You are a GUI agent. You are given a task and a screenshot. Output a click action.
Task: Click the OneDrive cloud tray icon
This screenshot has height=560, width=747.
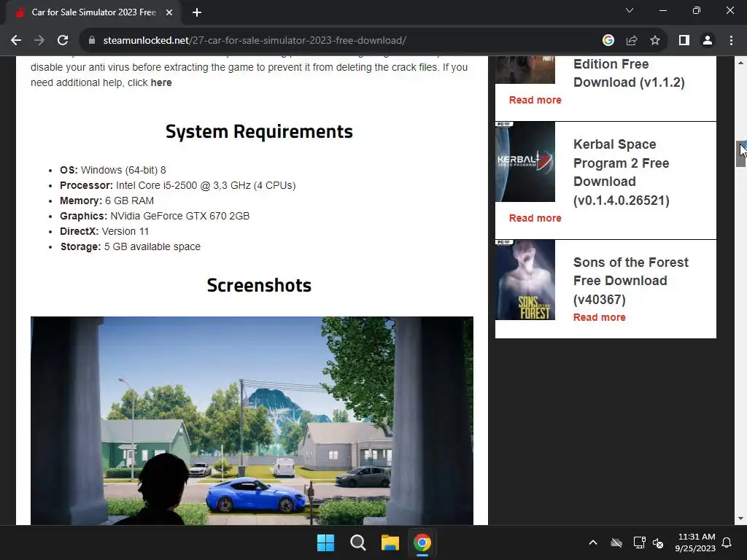coord(616,542)
